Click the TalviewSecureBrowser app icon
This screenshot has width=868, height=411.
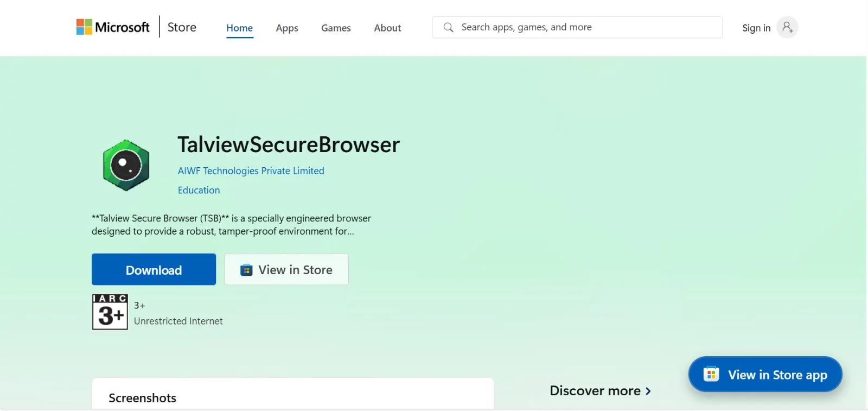coord(126,166)
